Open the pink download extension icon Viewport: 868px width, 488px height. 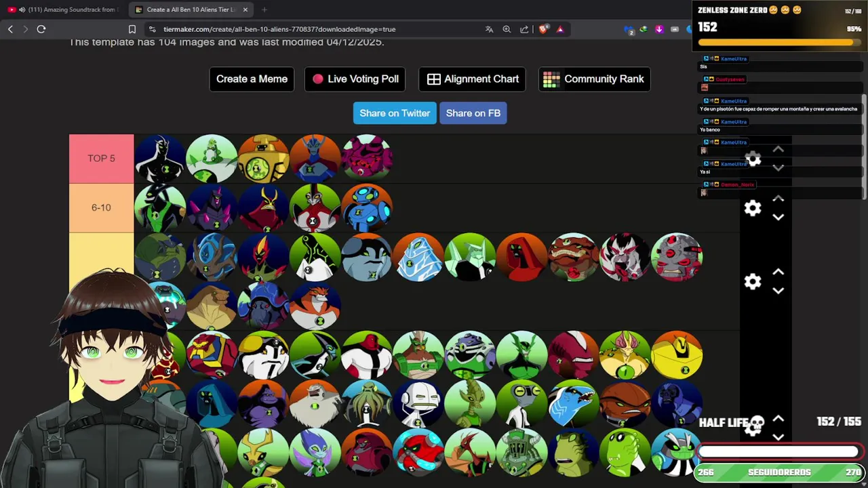coord(659,29)
